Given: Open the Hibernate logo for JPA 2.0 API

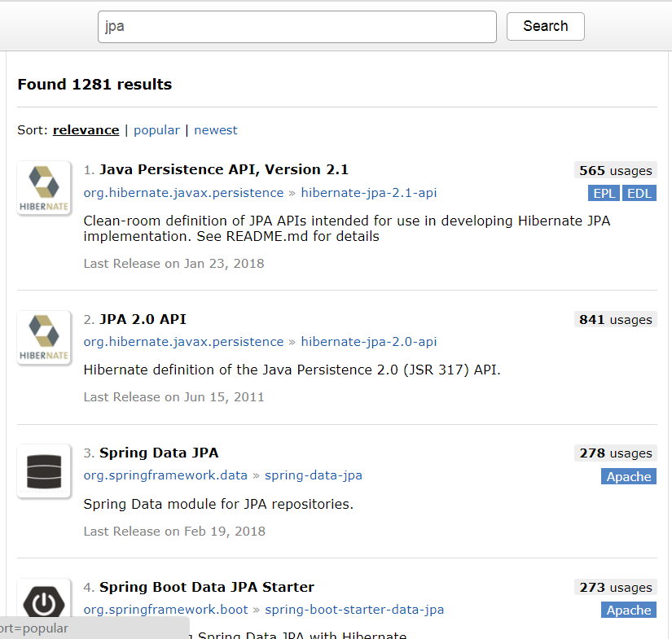Looking at the screenshot, I should pyautogui.click(x=44, y=338).
